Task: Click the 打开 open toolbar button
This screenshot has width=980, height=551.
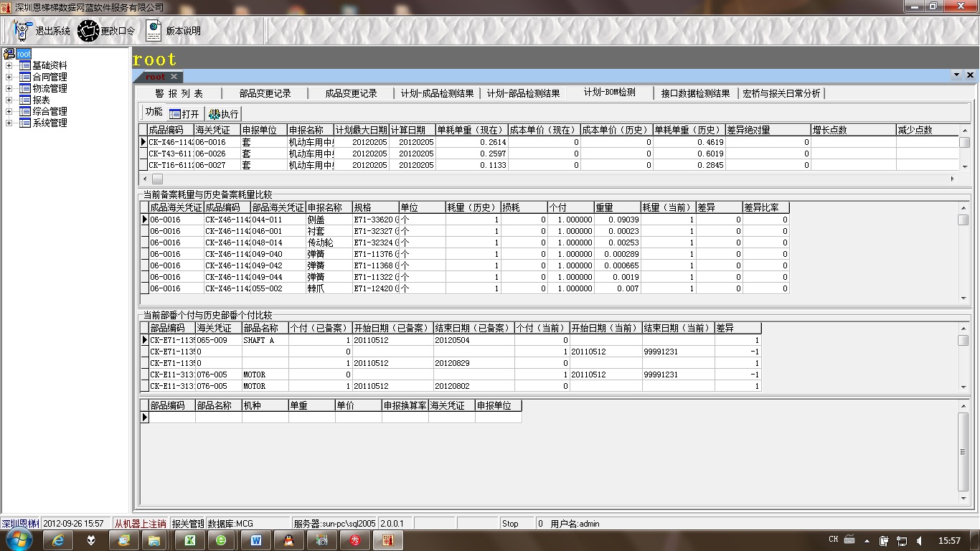Action: tap(184, 114)
